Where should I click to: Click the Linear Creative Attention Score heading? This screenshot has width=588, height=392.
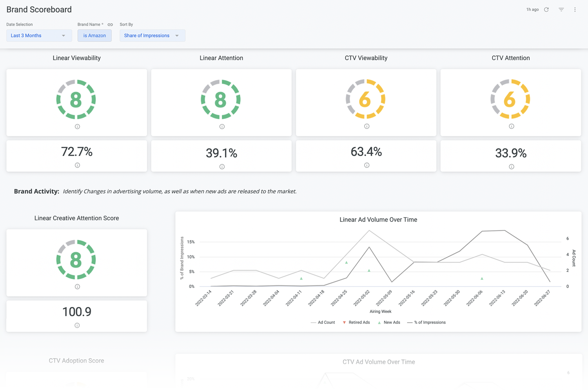76,218
